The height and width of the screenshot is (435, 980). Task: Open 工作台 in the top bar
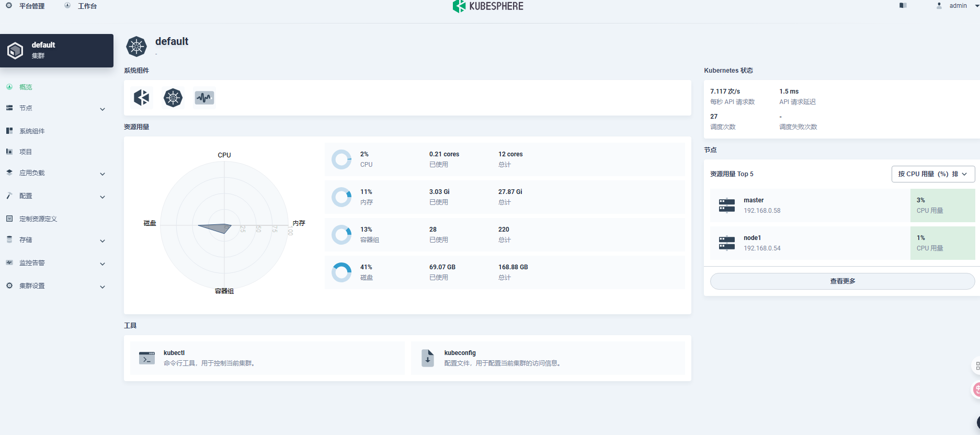87,6
